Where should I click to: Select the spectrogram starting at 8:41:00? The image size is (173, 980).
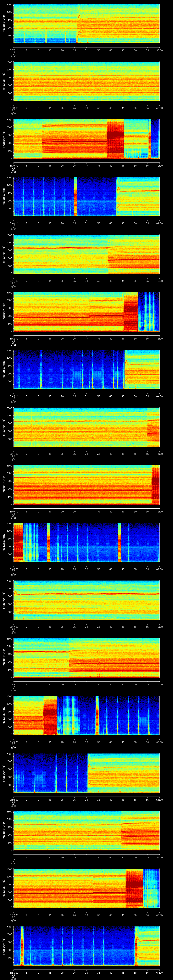86,254
